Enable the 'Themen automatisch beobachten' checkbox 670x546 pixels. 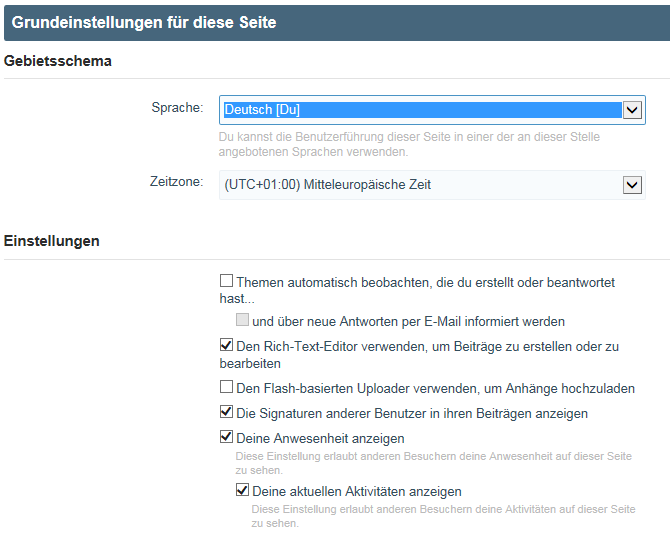pos(226,283)
